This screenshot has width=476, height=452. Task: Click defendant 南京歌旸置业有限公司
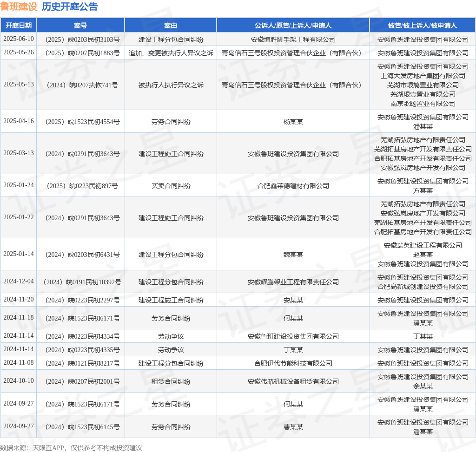click(423, 104)
